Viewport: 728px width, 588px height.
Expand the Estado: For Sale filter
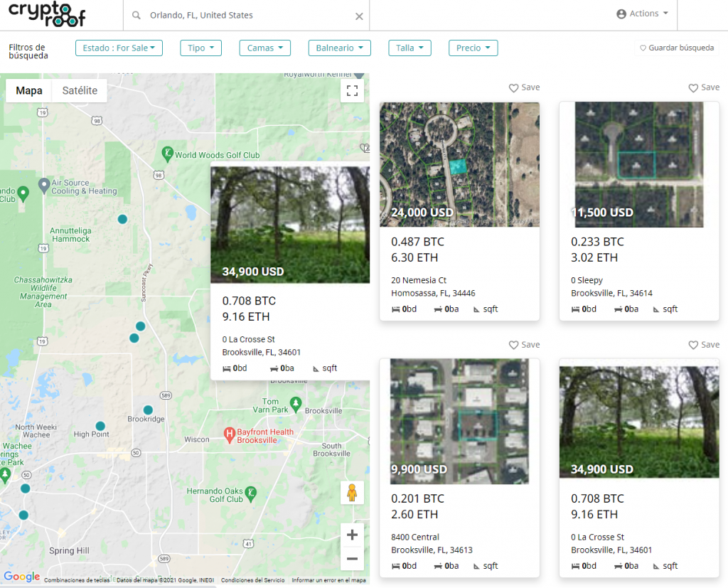[x=119, y=48]
